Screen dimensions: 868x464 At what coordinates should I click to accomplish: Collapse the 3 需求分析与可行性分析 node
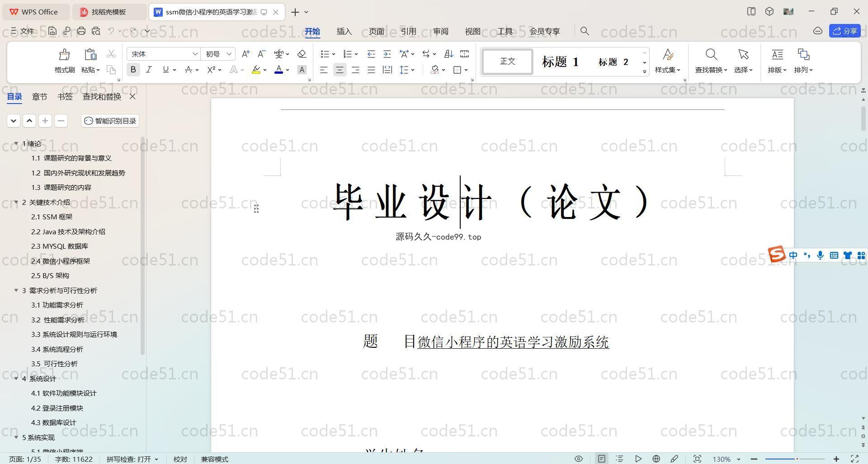pyautogui.click(x=16, y=290)
